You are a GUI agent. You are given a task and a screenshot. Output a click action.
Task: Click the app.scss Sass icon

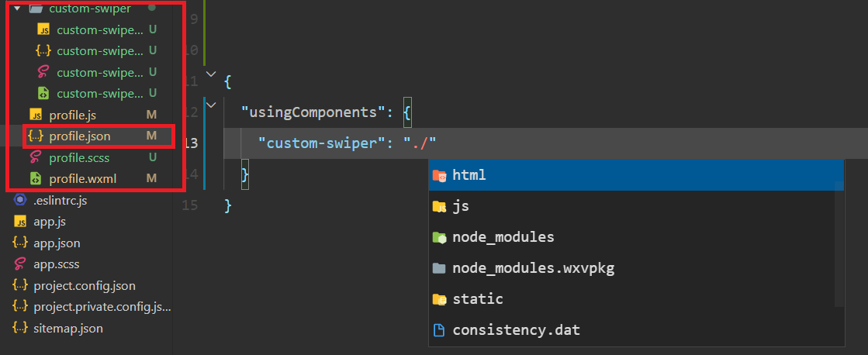[20, 264]
